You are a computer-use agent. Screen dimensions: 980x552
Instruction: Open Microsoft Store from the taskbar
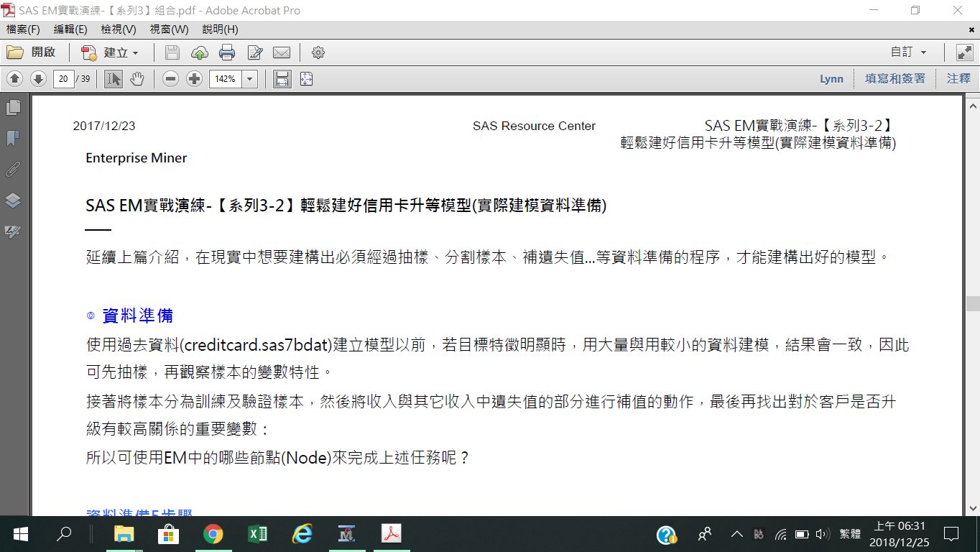tap(168, 534)
